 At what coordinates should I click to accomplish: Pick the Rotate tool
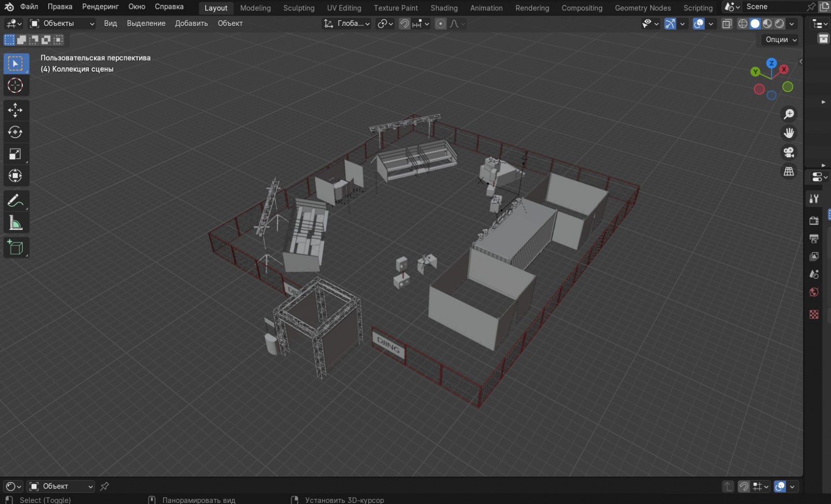tap(16, 132)
